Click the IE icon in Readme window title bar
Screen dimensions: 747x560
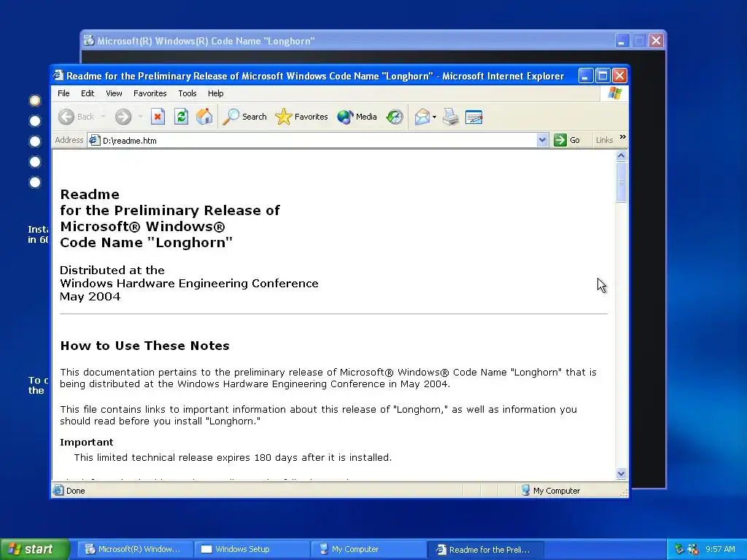coord(58,75)
